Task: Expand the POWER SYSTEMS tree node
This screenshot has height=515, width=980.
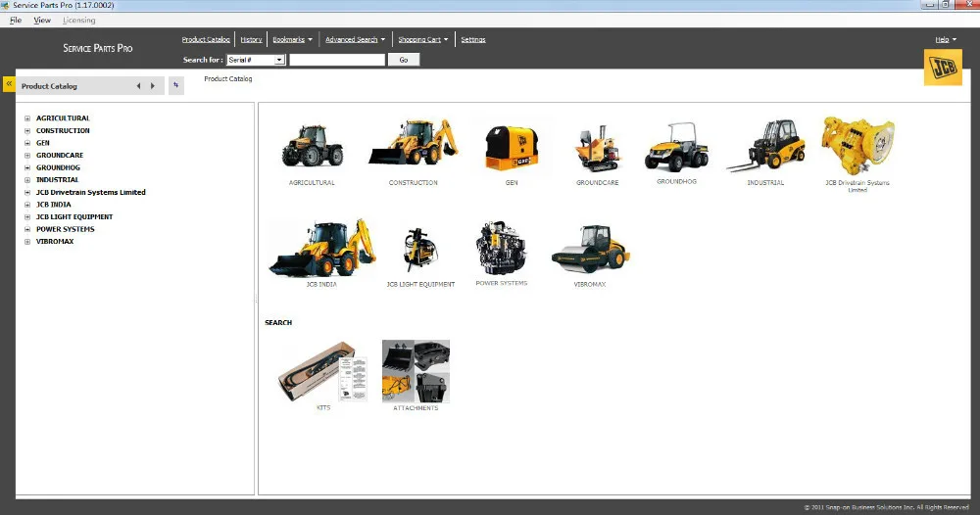Action: coord(27,229)
